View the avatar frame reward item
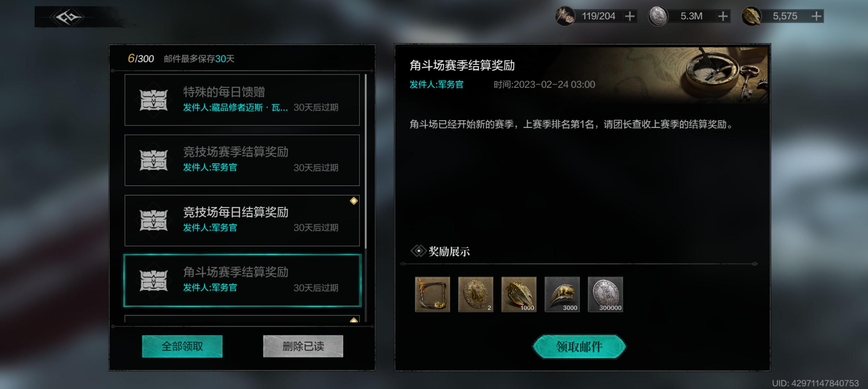The height and width of the screenshot is (389, 868). [x=432, y=294]
